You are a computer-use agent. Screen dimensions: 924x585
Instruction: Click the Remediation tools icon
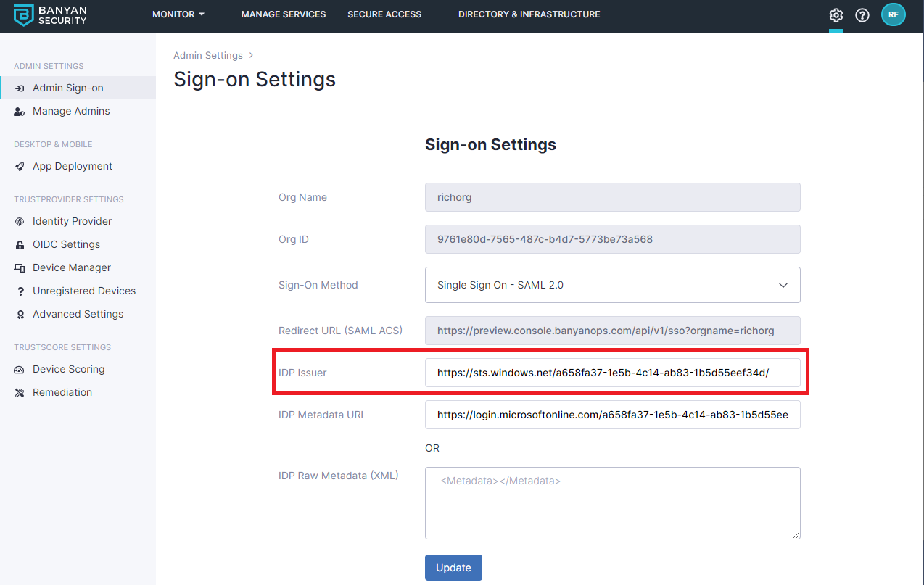20,392
